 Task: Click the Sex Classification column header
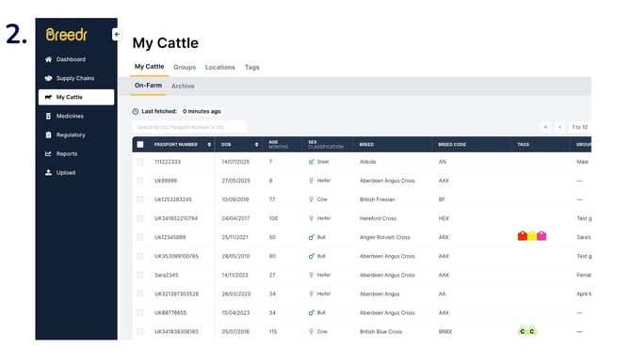326,145
